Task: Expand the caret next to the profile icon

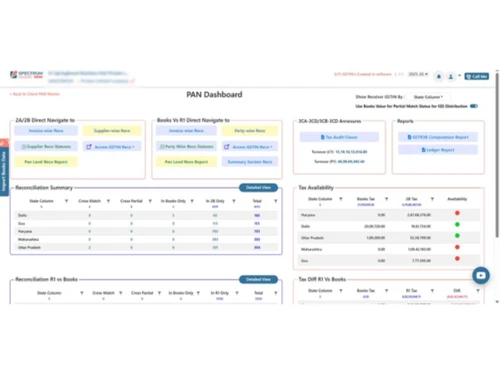Action: (459, 76)
